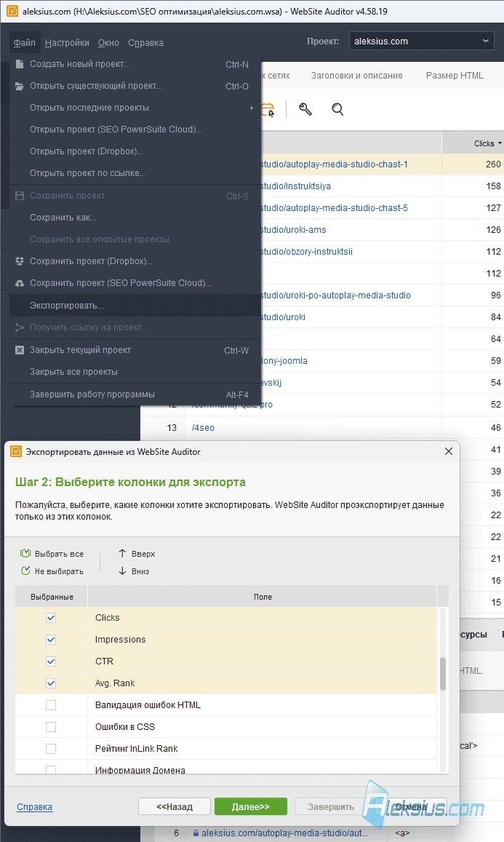Click the Вниз down arrow icon
504x842 pixels.
(122, 571)
